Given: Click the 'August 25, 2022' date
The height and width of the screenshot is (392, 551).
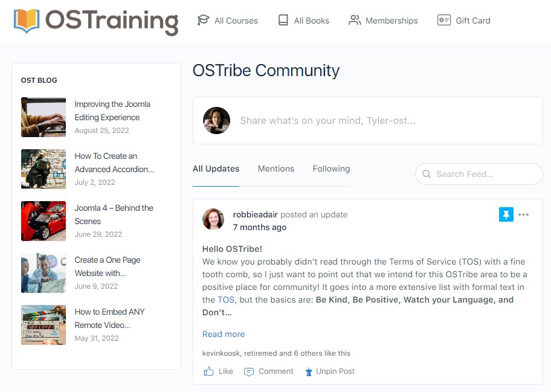Looking at the screenshot, I should pos(101,130).
